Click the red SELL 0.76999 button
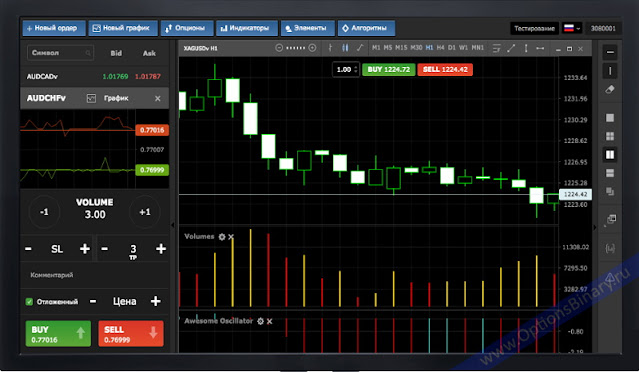639x372 pixels. (131, 334)
